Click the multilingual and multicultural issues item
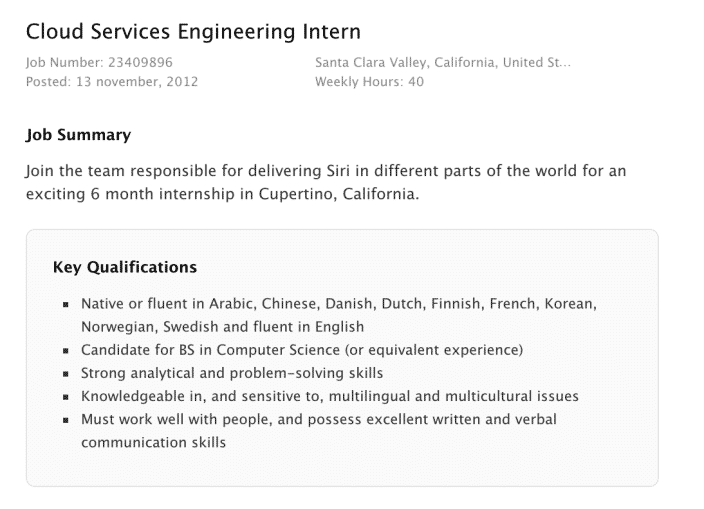 (x=330, y=396)
